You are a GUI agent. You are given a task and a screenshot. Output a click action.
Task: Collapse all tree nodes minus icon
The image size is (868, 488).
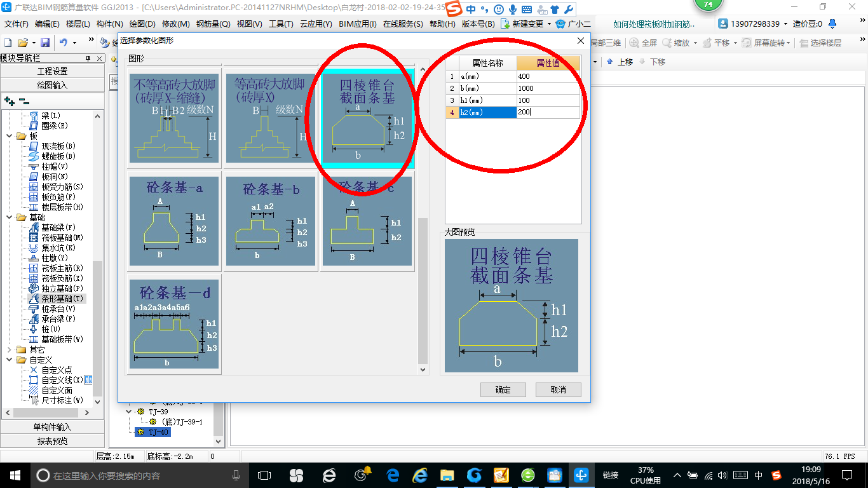point(24,100)
